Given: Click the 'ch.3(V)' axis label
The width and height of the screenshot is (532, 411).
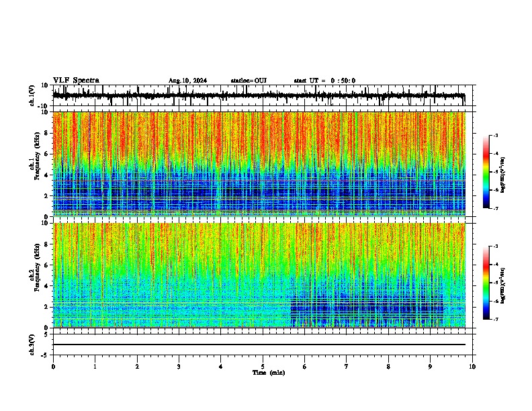Looking at the screenshot, I should point(32,345).
